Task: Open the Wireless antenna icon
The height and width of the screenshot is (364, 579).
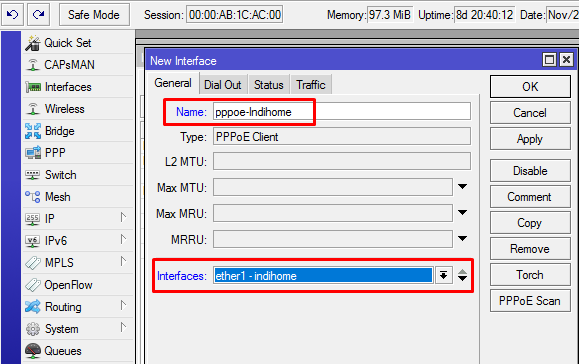Action: [32, 109]
